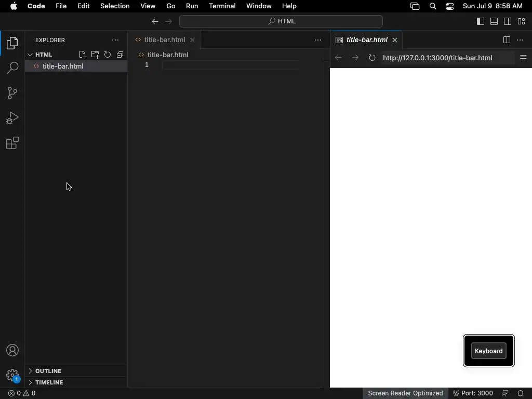Toggle the primary side bar visibility
Image resolution: width=532 pixels, height=399 pixels.
pyautogui.click(x=481, y=21)
